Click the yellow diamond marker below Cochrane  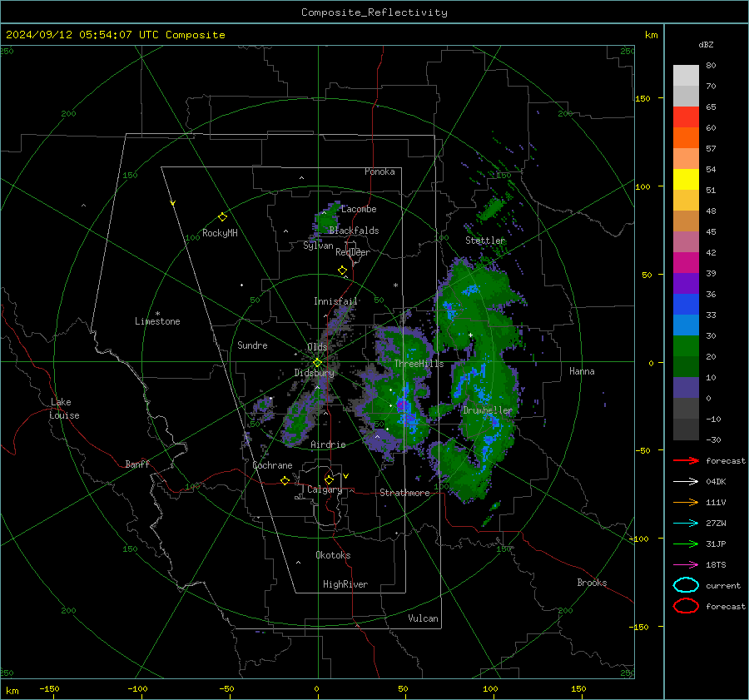[285, 480]
